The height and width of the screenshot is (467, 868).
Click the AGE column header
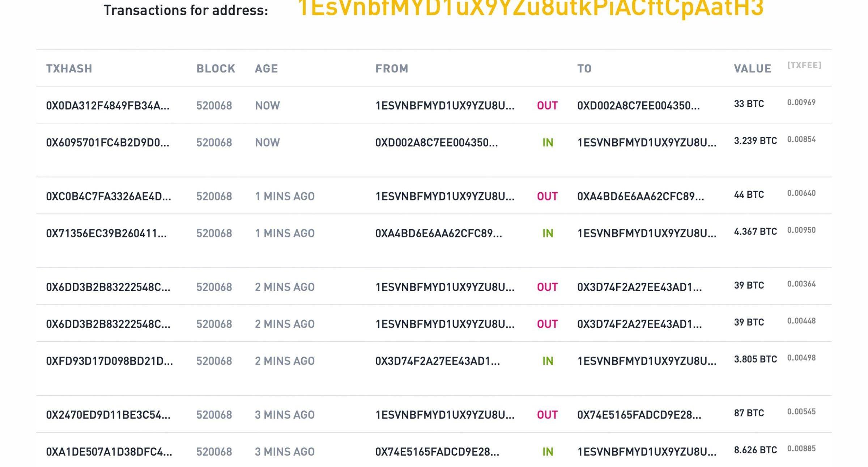click(266, 69)
